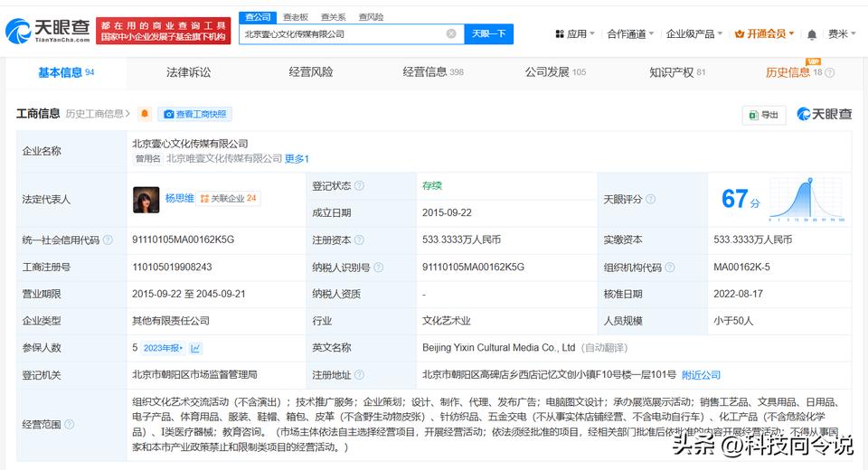Screen dimensions: 868x470
Task: Switch to 知识产权 tab
Action: pos(677,72)
